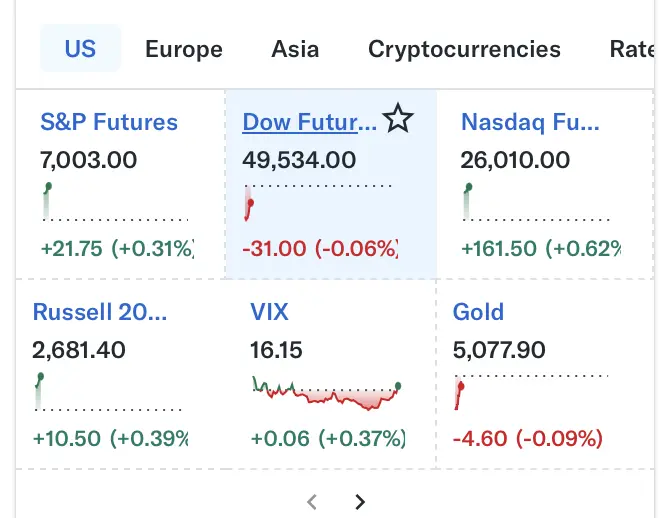Click the Russell 2000 change +10.50 value
672x518 pixels.
point(68,438)
